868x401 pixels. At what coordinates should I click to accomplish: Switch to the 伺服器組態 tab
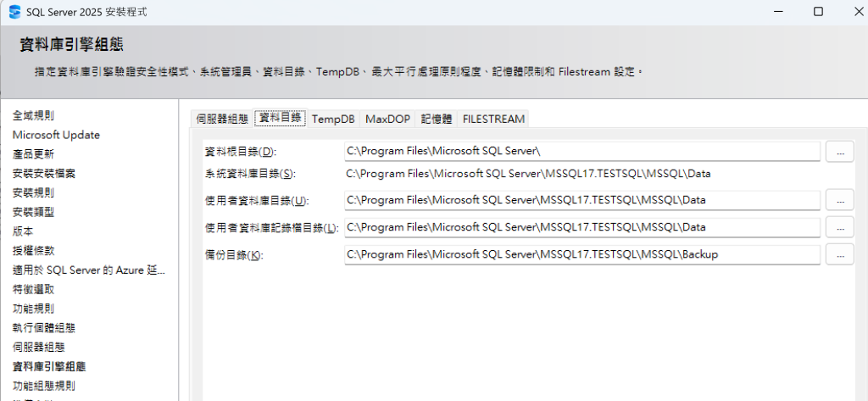point(222,119)
